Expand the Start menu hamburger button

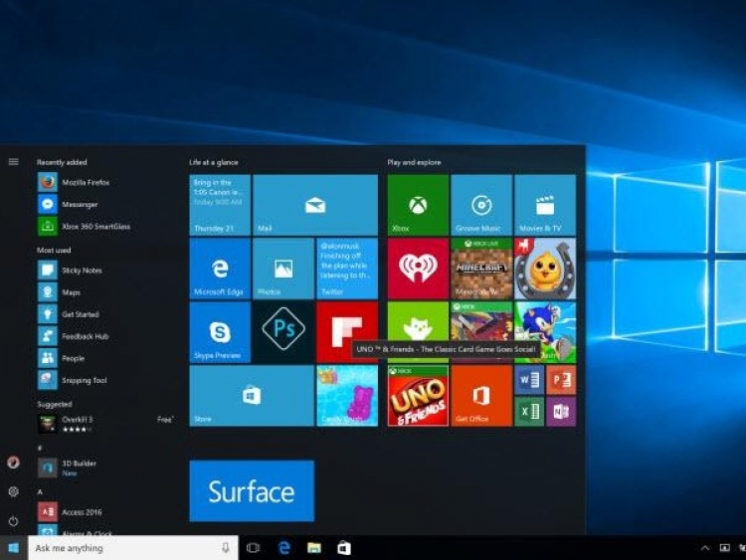click(x=13, y=161)
